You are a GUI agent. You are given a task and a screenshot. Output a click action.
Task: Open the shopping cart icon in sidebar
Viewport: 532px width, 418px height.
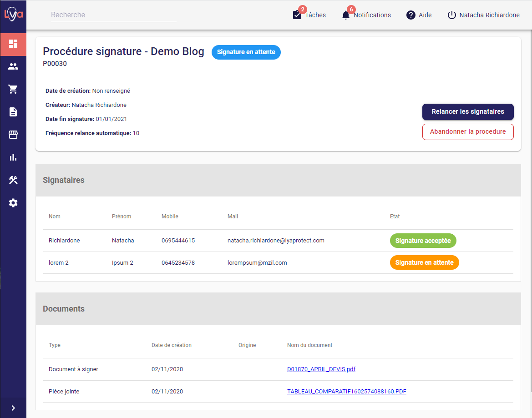[13, 89]
